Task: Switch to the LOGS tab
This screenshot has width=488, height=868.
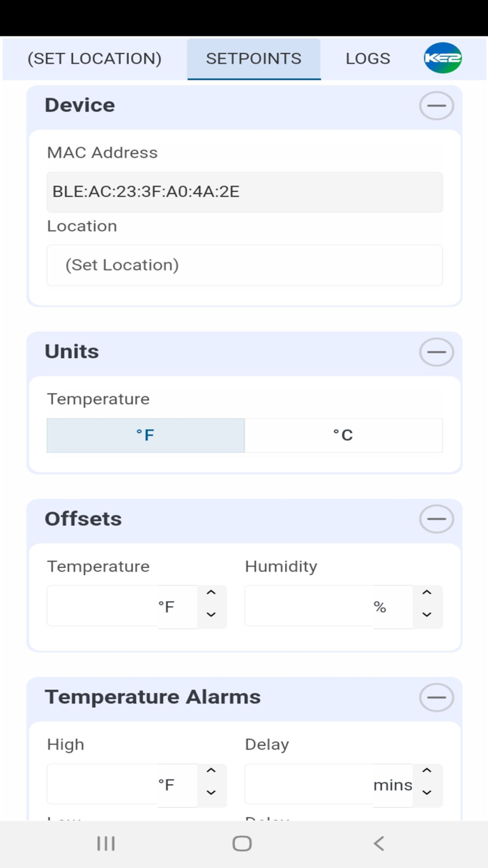Action: tap(367, 59)
